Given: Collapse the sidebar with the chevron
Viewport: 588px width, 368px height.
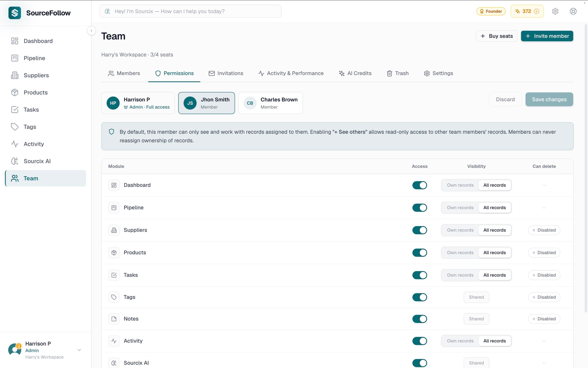Looking at the screenshot, I should pyautogui.click(x=91, y=30).
